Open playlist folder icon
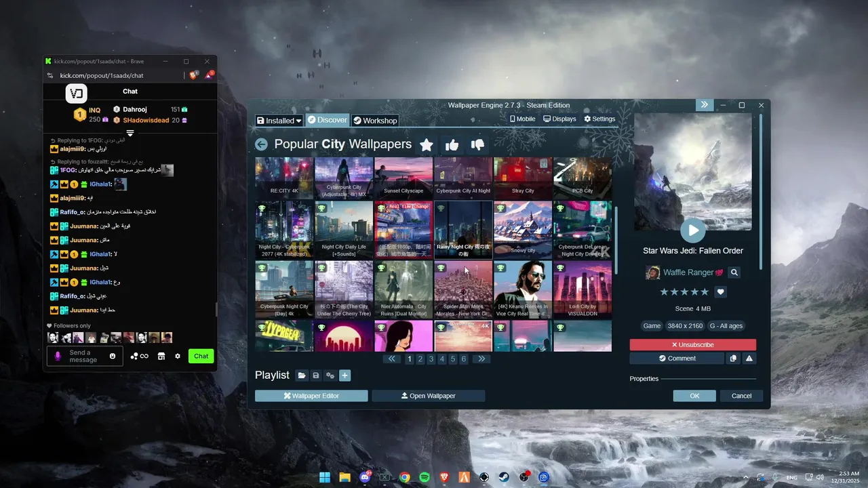Screen dimensions: 868x488 click(301, 375)
